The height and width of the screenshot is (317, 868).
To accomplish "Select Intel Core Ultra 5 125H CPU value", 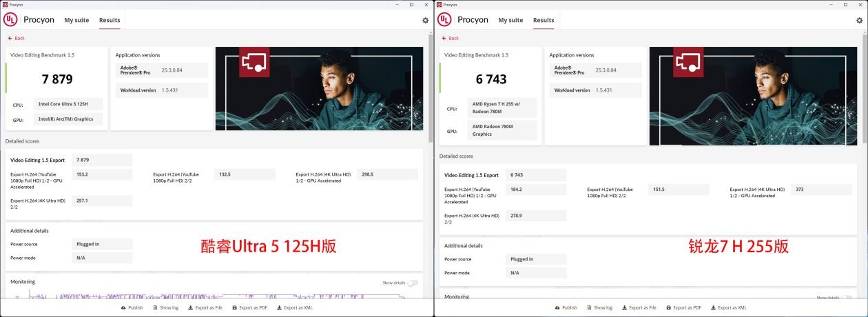I will tap(69, 104).
